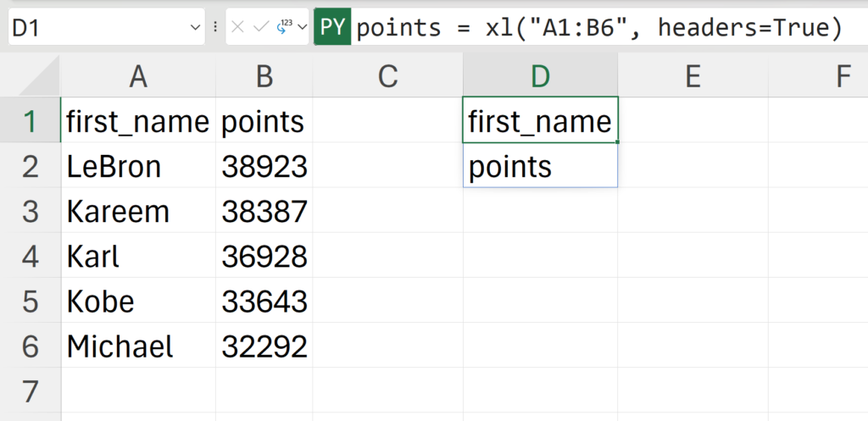The height and width of the screenshot is (421, 868).
Task: Click the Name Box showing D1
Action: pos(93,28)
